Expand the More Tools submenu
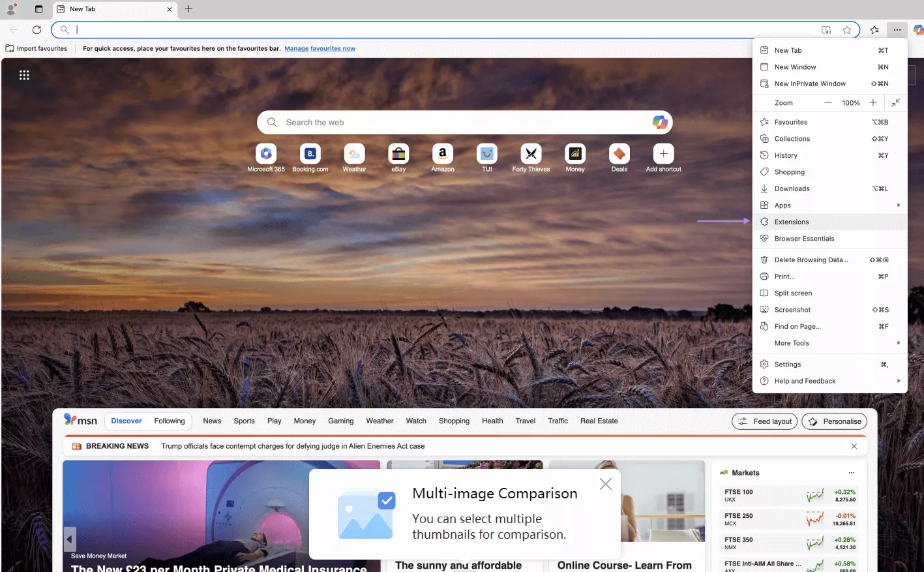 click(x=899, y=342)
